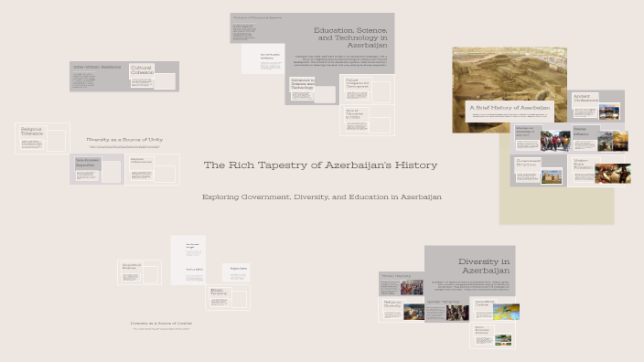Open the External Influence paintings image
The image size is (644, 362).
coord(613,141)
